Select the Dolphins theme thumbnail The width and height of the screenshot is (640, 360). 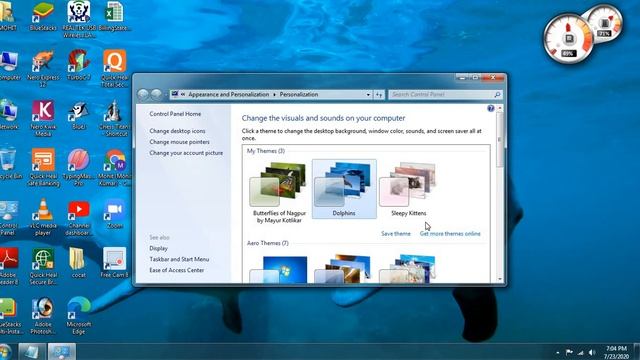[x=344, y=189]
